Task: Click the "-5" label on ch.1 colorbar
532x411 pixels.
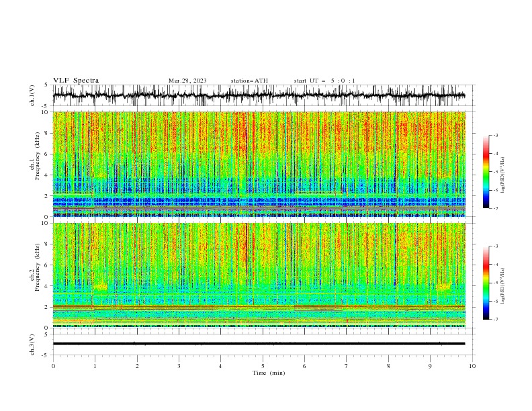Action: click(496, 172)
